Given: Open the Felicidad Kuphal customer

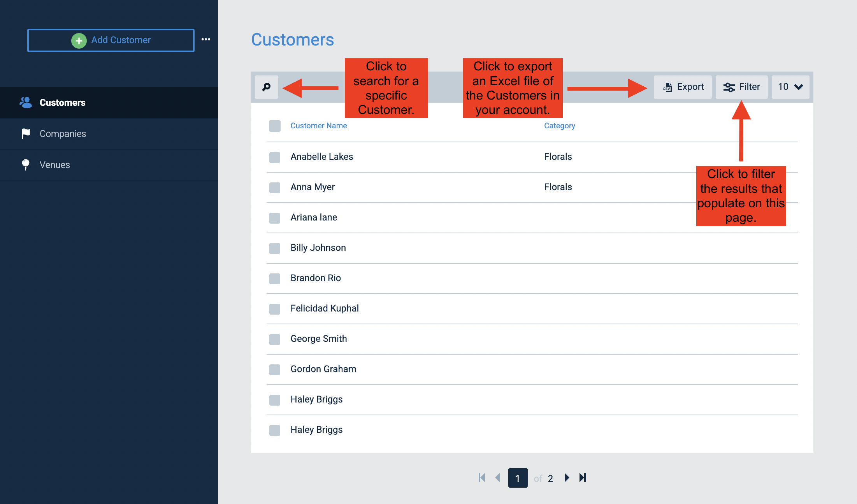Looking at the screenshot, I should (325, 308).
